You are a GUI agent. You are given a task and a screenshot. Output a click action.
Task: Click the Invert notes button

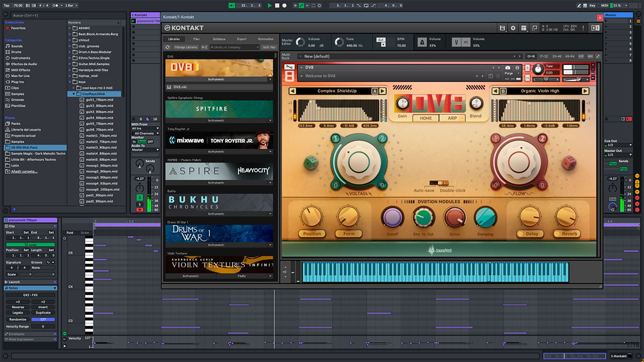[43, 307]
